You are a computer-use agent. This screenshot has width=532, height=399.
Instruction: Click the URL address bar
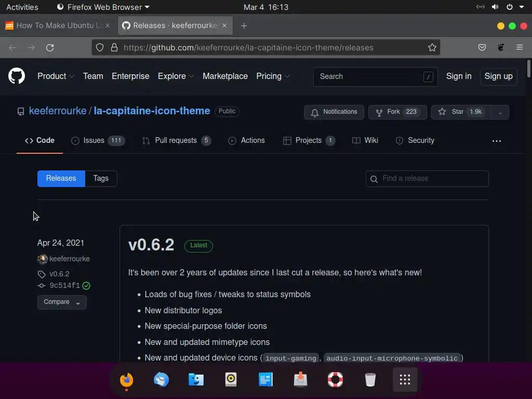tap(266, 47)
